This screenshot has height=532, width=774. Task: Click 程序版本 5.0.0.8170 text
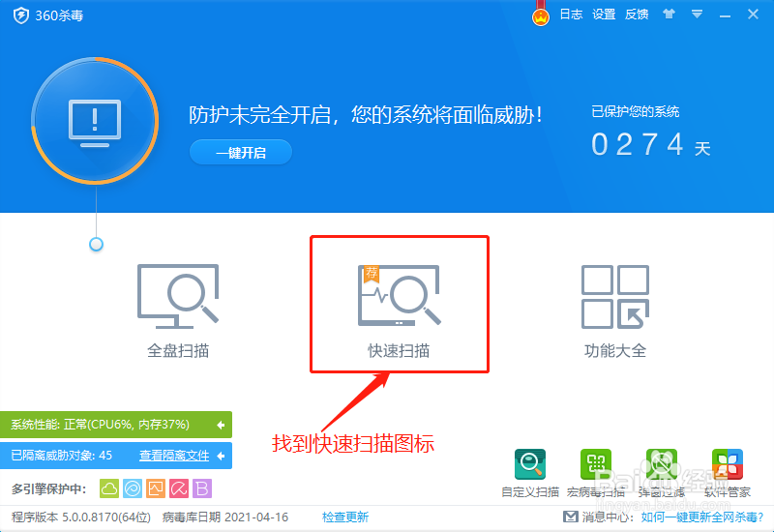[81, 517]
